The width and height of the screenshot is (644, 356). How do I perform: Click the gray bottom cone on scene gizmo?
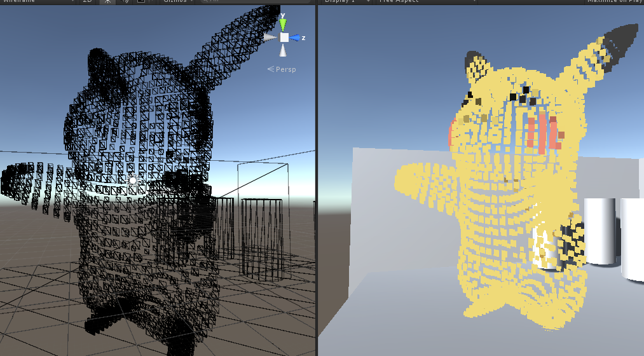click(x=283, y=50)
